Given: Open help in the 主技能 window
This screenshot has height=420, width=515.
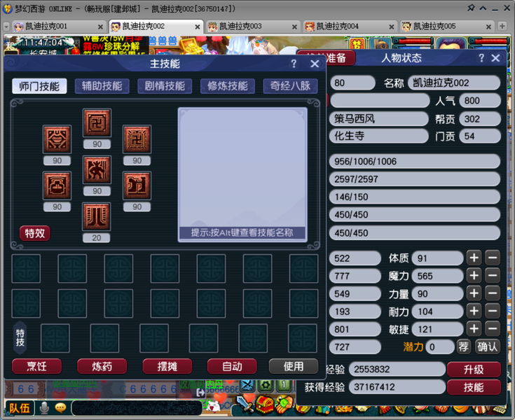Looking at the screenshot, I should 294,64.
